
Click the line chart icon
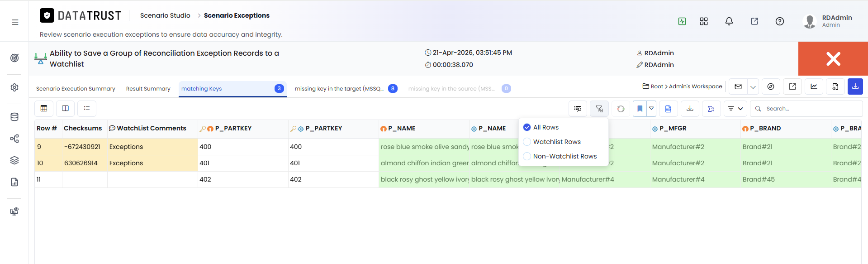click(x=814, y=86)
